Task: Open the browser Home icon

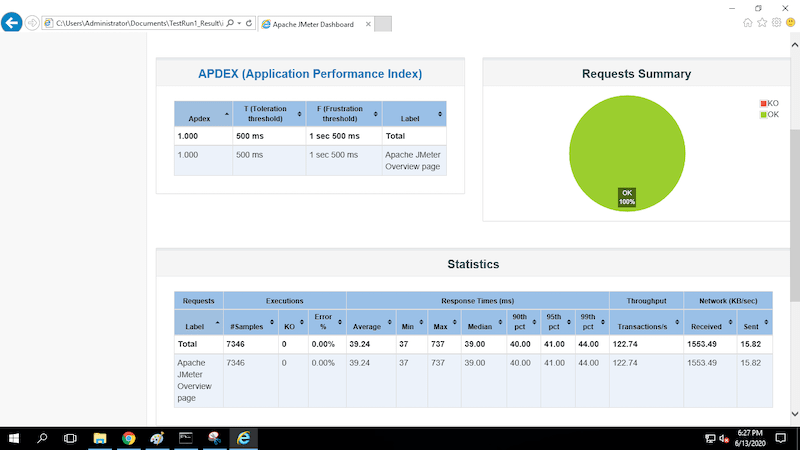Action: coord(747,22)
